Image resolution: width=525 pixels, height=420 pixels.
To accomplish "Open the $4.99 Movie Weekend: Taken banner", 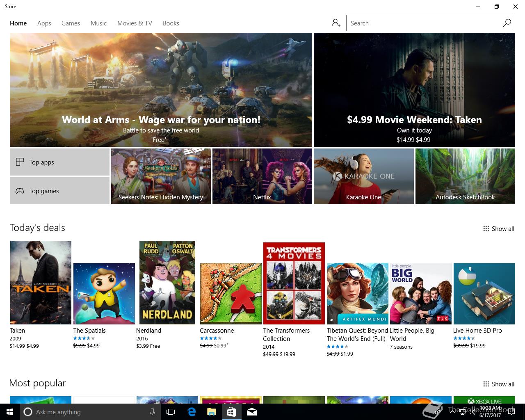I will [x=414, y=90].
